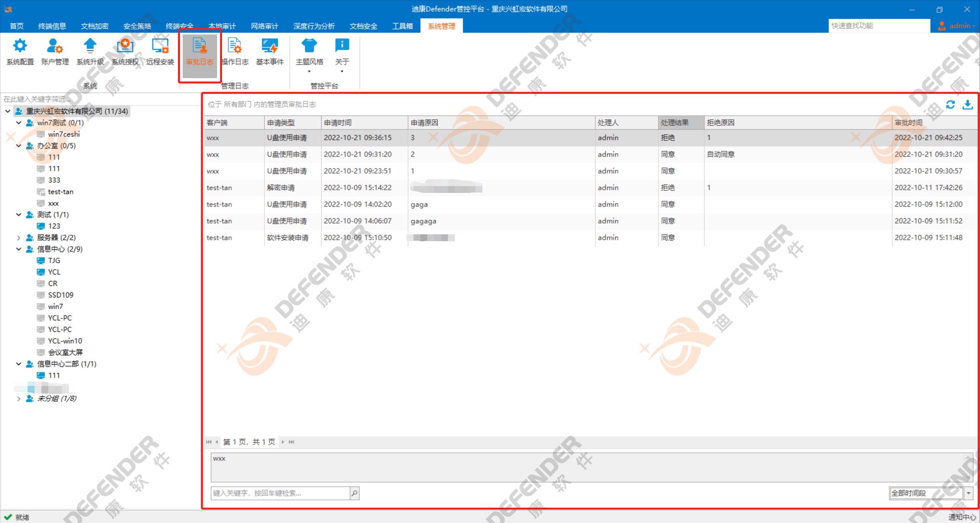Expand the 未分组 (1/8) group
The image size is (980, 523).
[18, 398]
